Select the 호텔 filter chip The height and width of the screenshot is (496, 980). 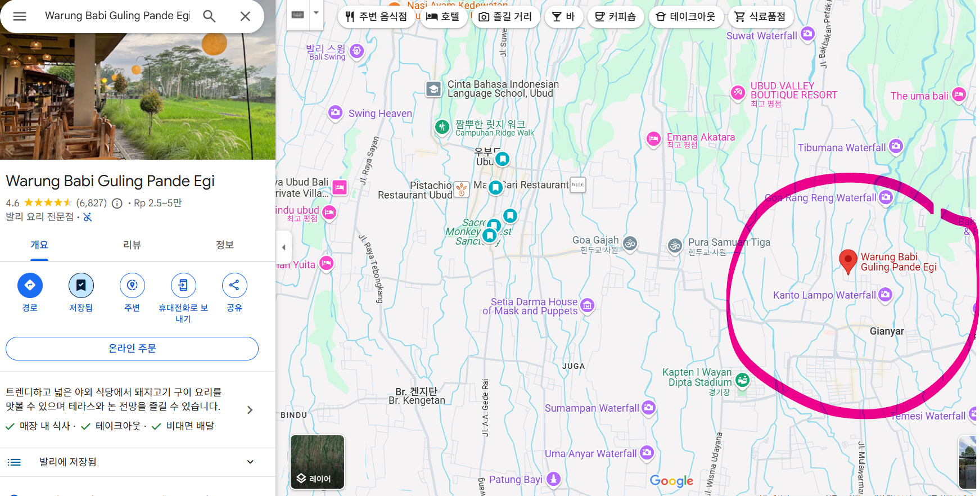pos(442,17)
